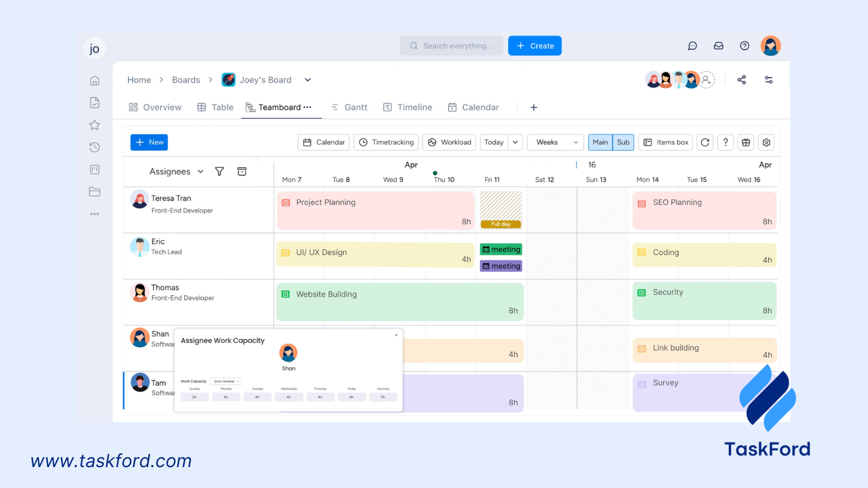868x488 pixels.
Task: Click the New button
Action: tap(149, 142)
